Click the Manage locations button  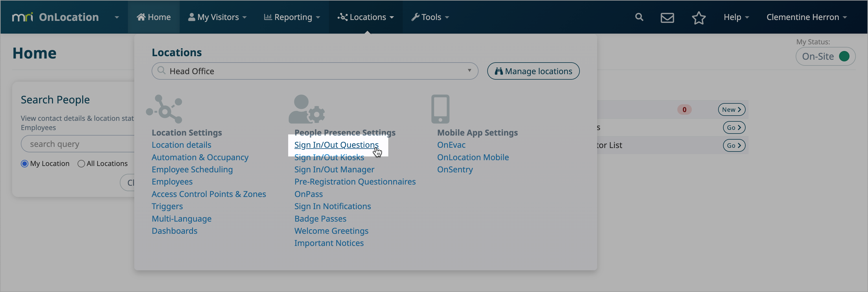(x=533, y=71)
